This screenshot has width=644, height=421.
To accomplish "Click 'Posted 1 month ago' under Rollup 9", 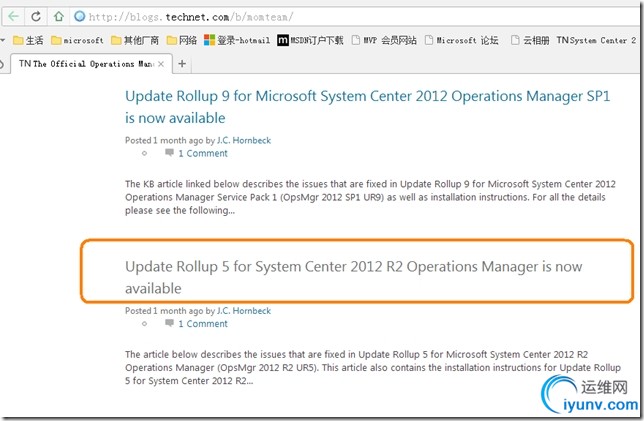I will (164, 140).
